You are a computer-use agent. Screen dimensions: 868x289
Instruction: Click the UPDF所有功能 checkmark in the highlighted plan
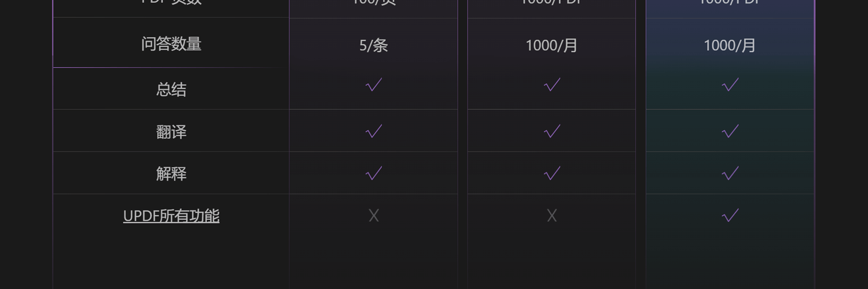point(730,216)
